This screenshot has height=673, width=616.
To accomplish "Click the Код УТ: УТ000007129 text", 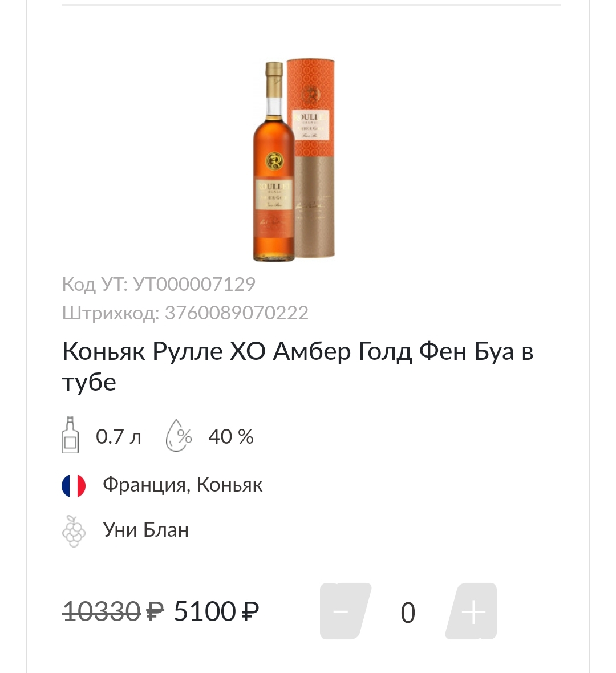I will pyautogui.click(x=159, y=284).
